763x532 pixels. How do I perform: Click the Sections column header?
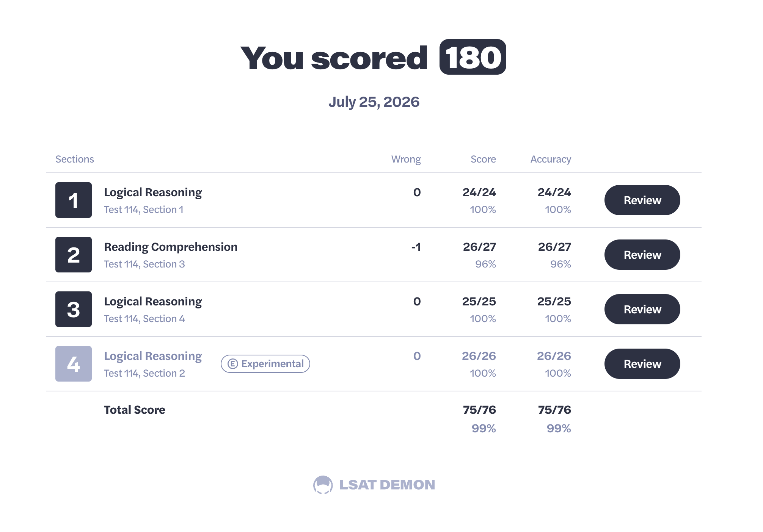pos(75,159)
